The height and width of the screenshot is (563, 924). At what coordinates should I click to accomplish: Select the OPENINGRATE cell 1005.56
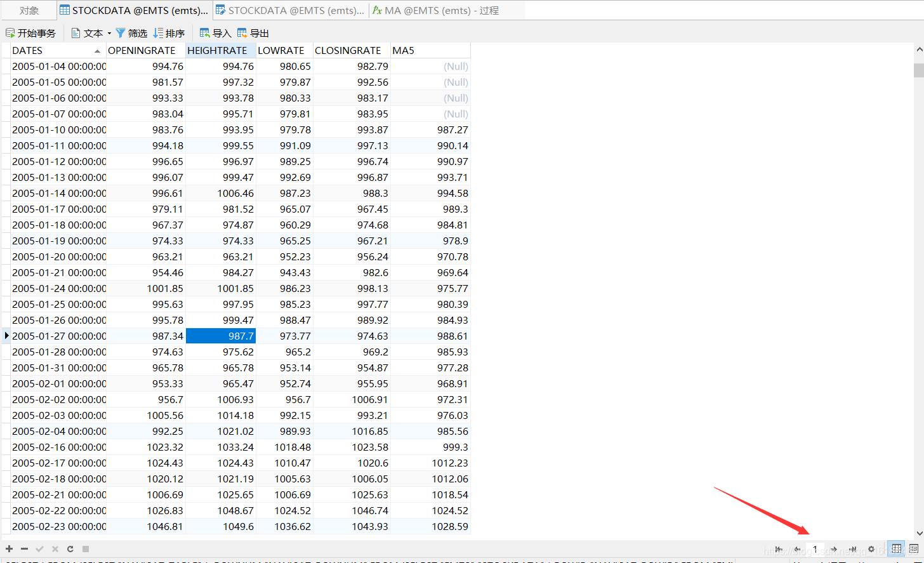146,415
